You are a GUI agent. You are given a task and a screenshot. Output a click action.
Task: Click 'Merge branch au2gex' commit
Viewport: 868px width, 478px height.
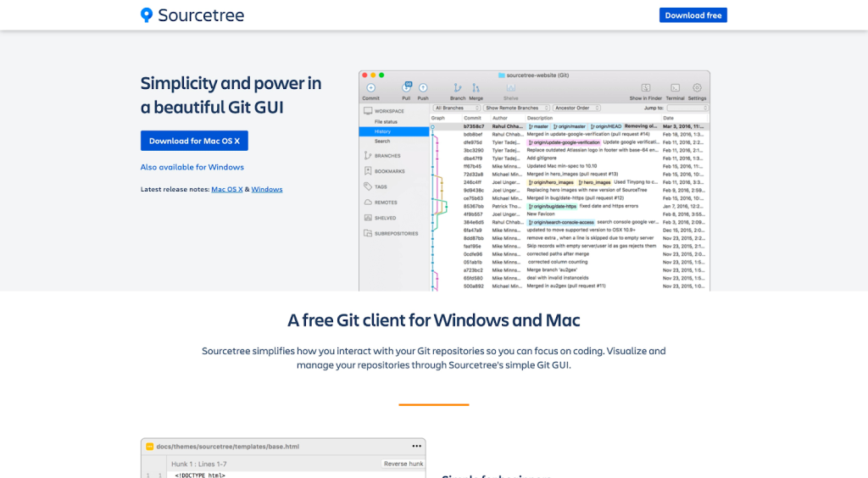pos(551,270)
